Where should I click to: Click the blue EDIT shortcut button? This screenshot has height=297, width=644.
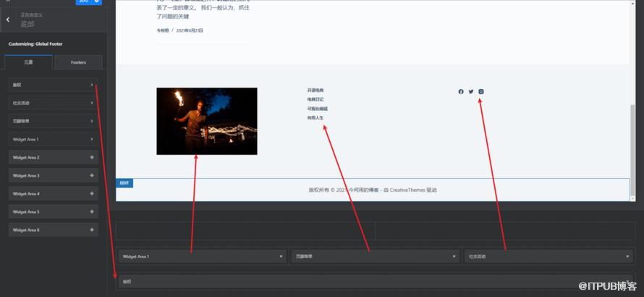tap(124, 183)
